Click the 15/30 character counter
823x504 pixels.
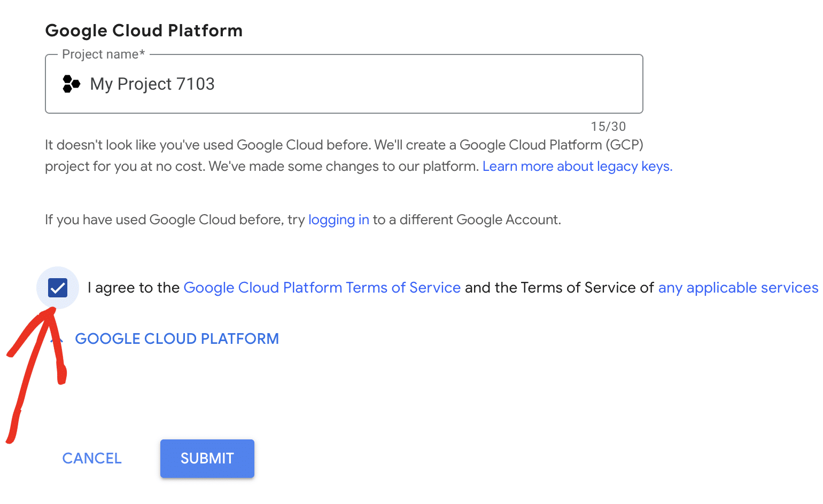click(608, 127)
